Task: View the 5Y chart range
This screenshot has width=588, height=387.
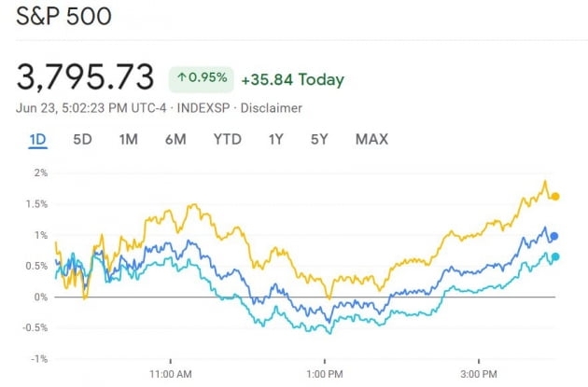Action: 319,140
